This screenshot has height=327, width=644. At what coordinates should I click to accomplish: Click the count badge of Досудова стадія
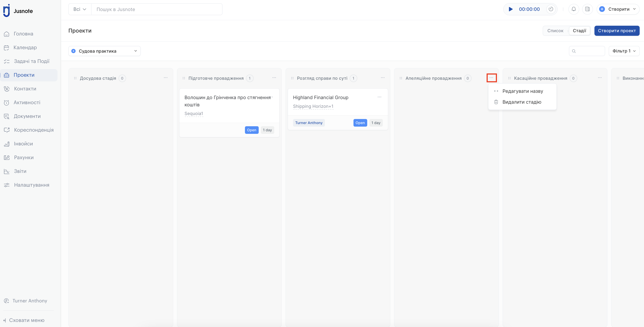[x=122, y=78]
